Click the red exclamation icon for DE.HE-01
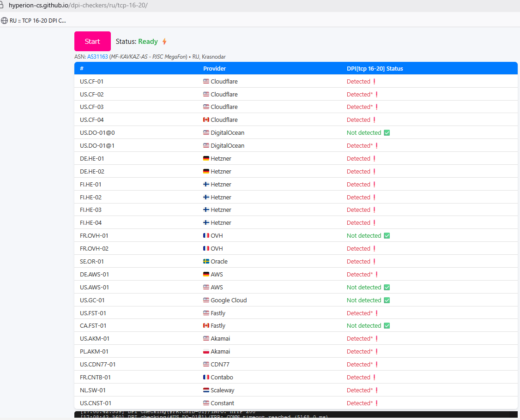Viewport: 520px width, 420px height. (375, 158)
